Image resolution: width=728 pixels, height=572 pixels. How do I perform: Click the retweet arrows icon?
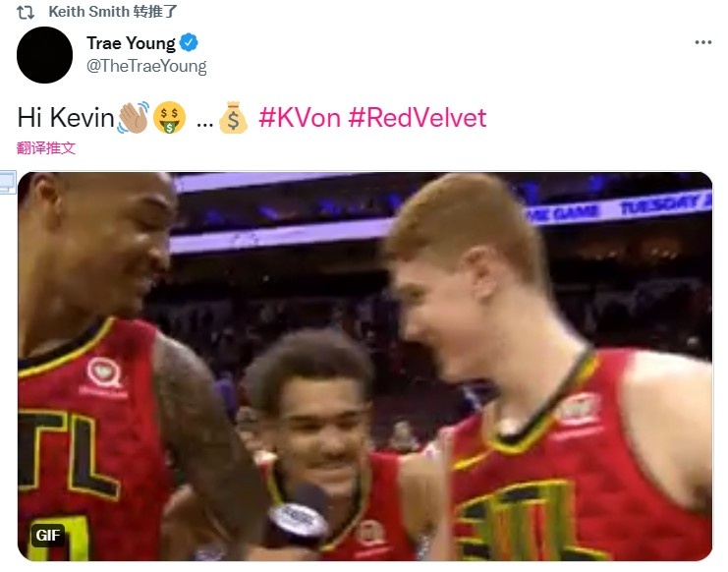[x=26, y=12]
